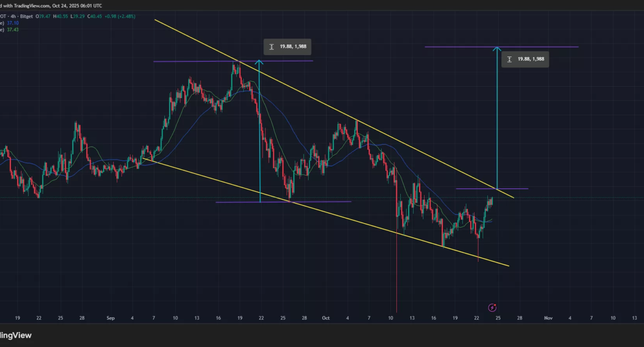This screenshot has height=347, width=644.
Task: Select the short purple breakout line at the wedge tip
Action: point(515,189)
